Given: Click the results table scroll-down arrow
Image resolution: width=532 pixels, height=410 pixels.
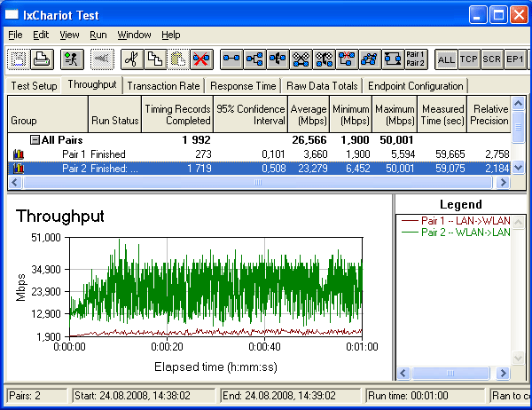Looking at the screenshot, I should [x=518, y=168].
